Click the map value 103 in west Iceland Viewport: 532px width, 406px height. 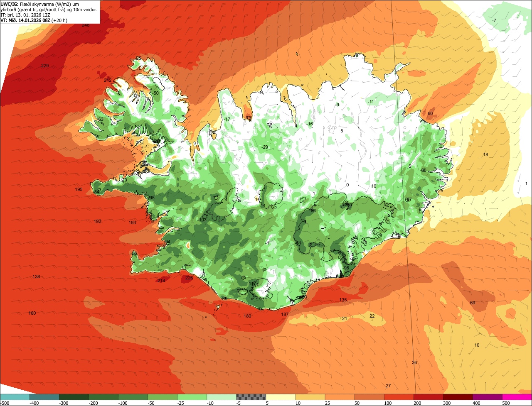click(203, 220)
